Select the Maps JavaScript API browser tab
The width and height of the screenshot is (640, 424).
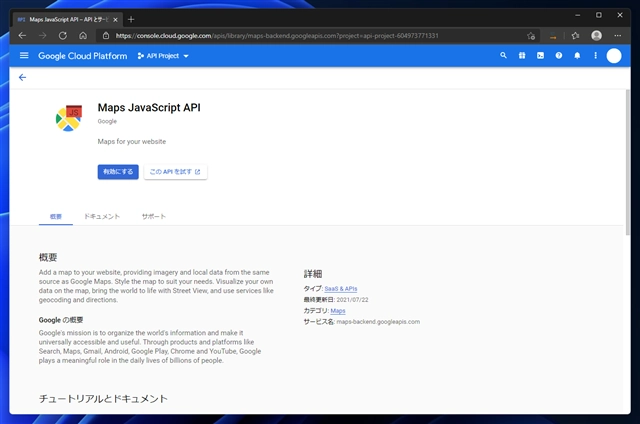click(67, 19)
